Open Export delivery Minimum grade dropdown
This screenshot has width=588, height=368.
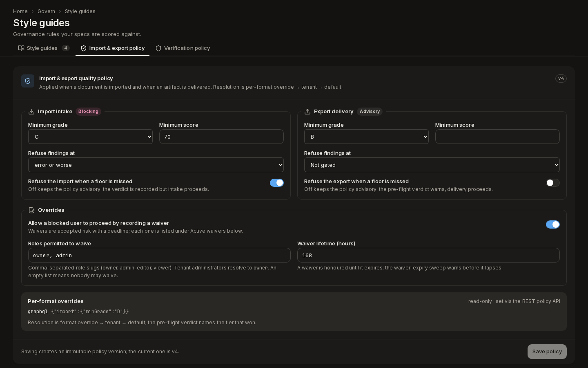366,137
